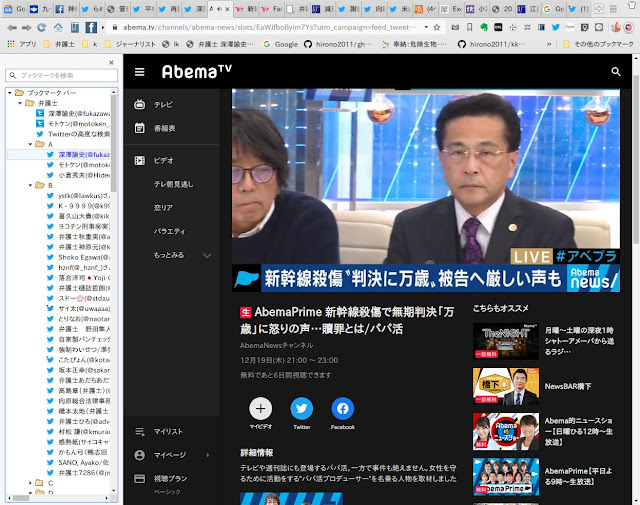Share on Twitter round button
The image size is (640, 505).
pyautogui.click(x=302, y=408)
